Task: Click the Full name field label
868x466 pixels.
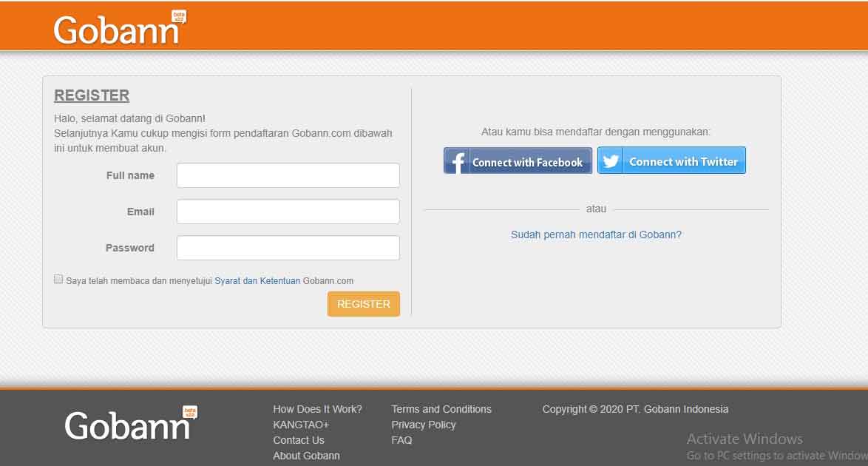Action: 130,175
